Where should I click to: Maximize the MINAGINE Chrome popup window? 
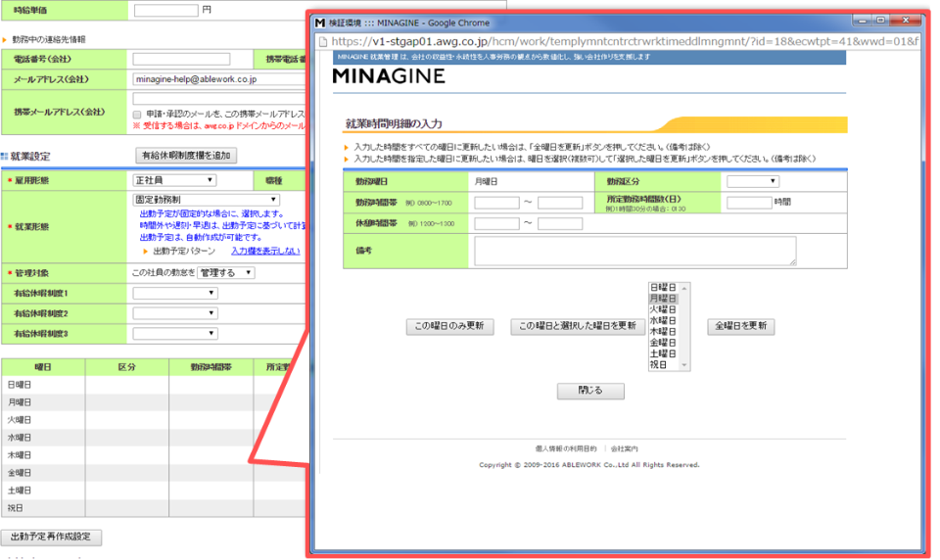(880, 21)
